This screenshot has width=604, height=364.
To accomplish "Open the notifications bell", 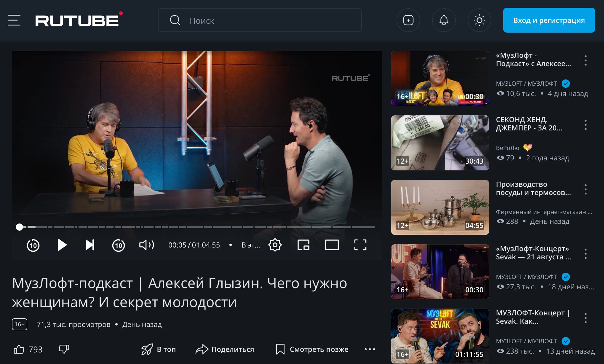I will 444,20.
